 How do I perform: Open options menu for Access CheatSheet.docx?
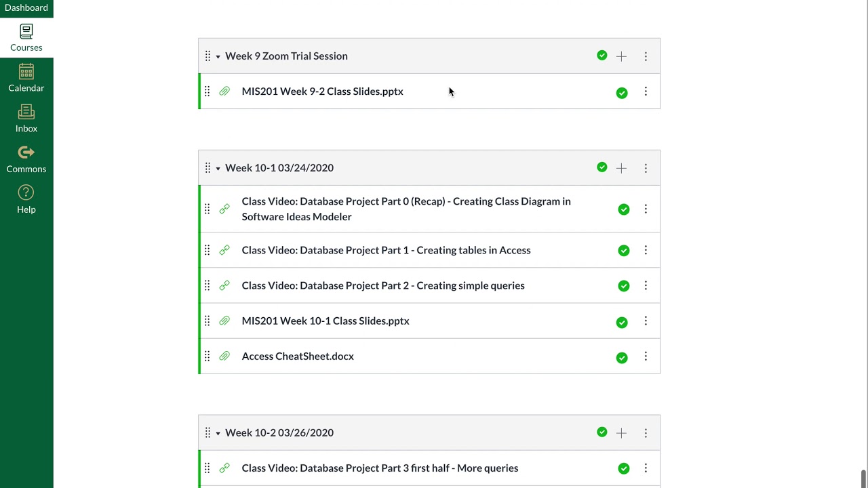646,357
